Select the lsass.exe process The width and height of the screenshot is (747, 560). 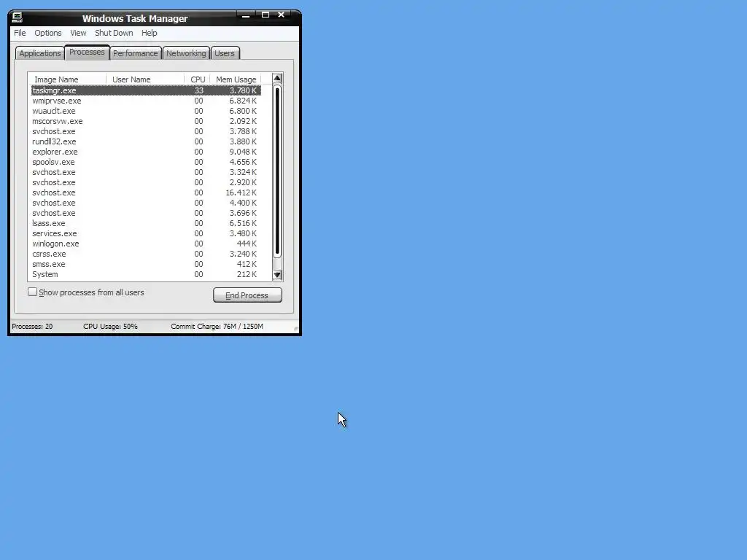tap(146, 223)
